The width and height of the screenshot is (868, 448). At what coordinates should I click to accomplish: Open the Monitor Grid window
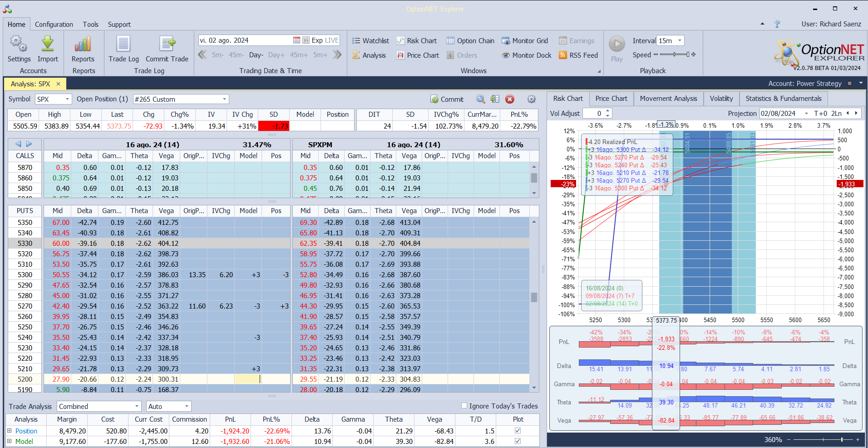[x=524, y=41]
